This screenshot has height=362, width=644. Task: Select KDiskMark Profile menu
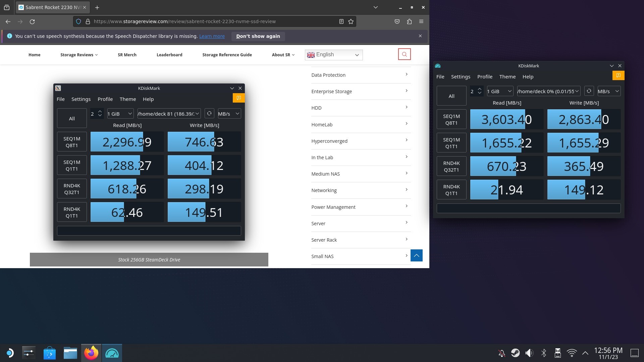coord(485,76)
